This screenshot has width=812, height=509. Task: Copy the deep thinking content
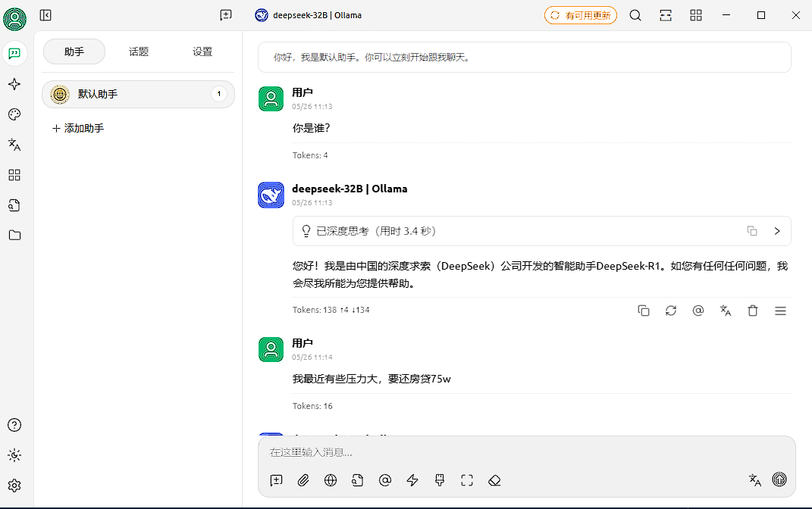(752, 231)
